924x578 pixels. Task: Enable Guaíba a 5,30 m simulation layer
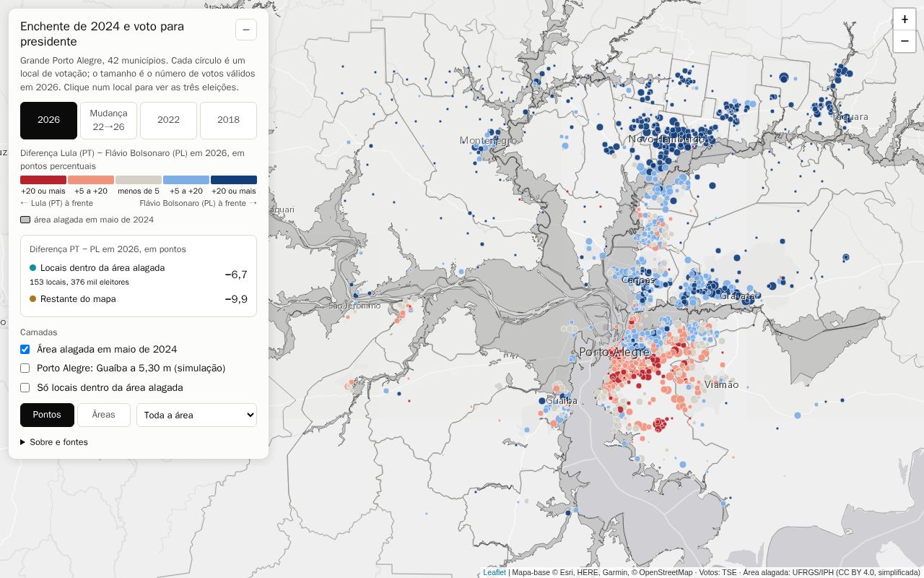[x=25, y=368]
